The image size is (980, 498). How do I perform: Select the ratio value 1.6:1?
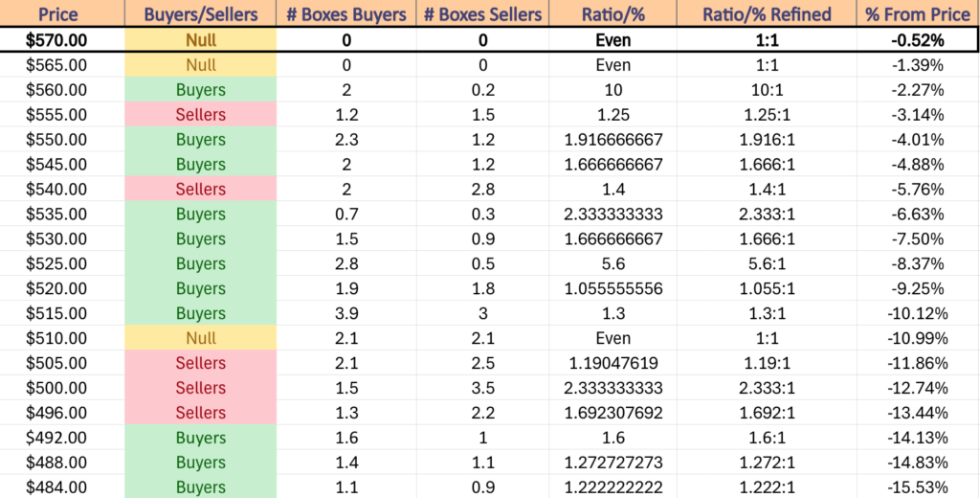tap(767, 438)
